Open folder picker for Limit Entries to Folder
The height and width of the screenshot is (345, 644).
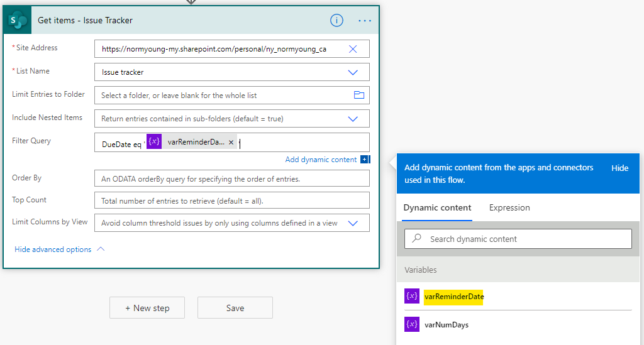[x=359, y=95]
